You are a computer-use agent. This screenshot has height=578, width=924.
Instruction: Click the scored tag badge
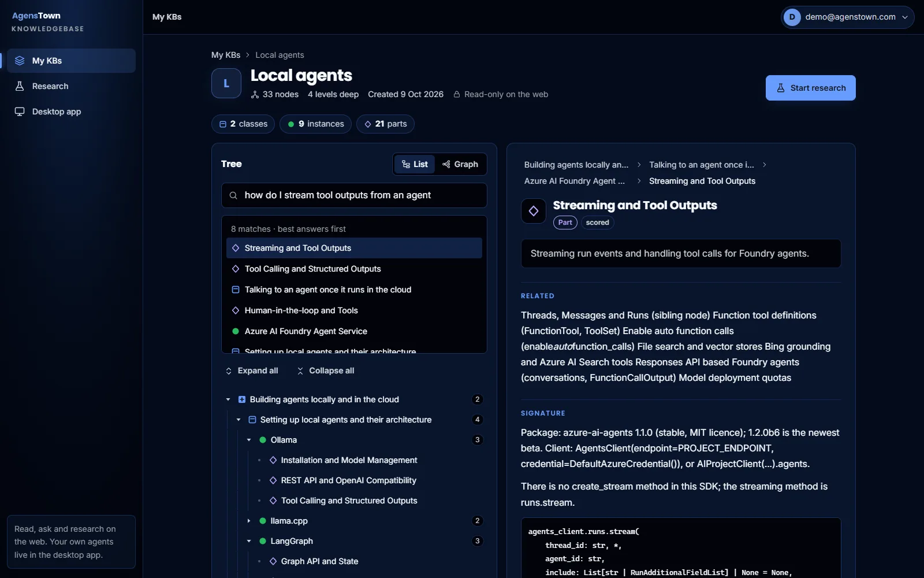pos(597,223)
